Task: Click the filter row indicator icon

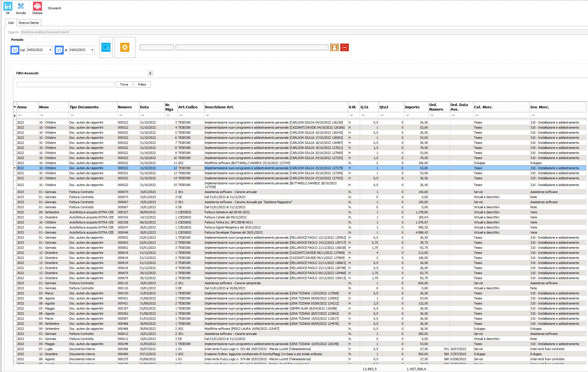Action: (15, 116)
